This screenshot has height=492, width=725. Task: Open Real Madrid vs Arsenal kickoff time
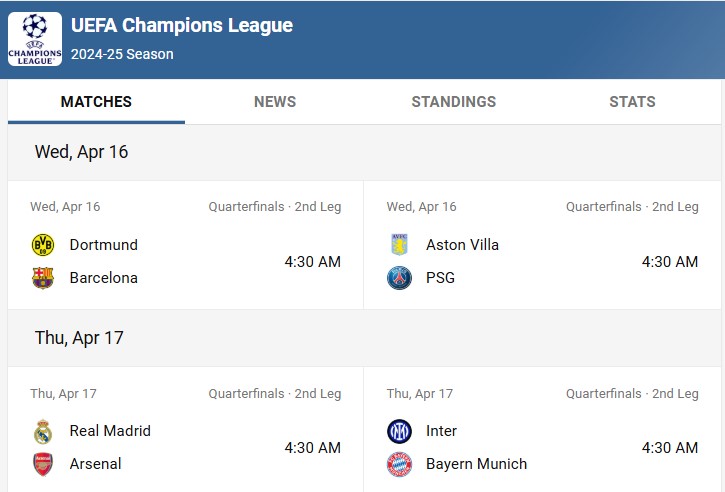point(313,448)
